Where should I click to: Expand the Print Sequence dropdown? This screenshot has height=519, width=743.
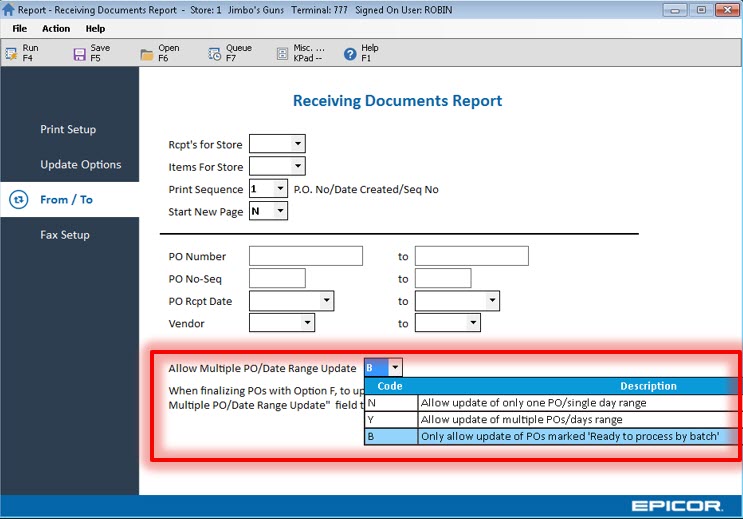[280, 188]
